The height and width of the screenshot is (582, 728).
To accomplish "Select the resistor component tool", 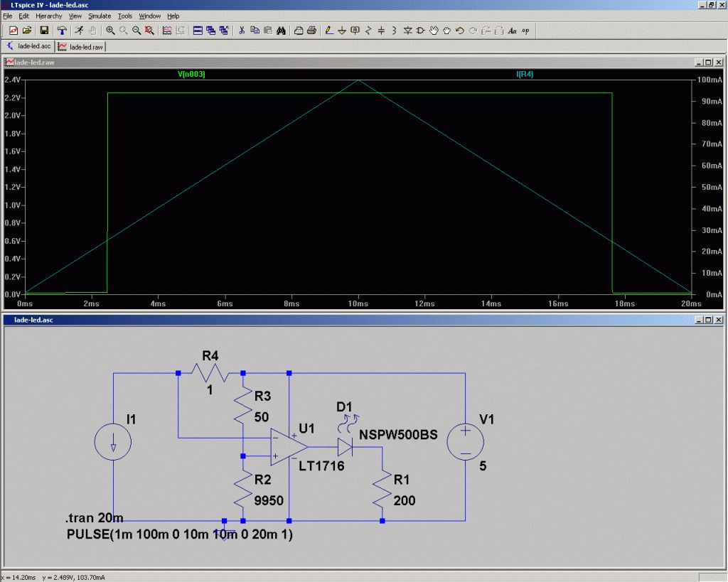I will pos(368,31).
